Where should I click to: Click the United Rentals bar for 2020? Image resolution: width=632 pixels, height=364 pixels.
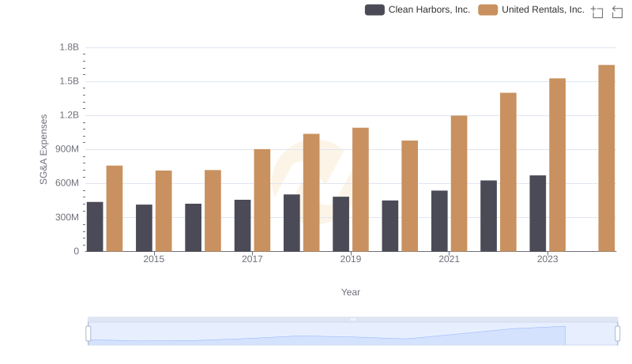pyautogui.click(x=409, y=196)
